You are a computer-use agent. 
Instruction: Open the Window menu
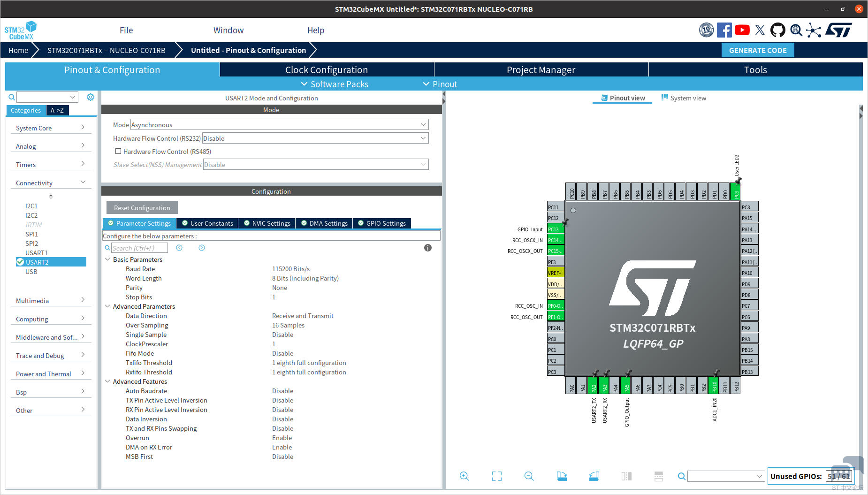coord(228,30)
